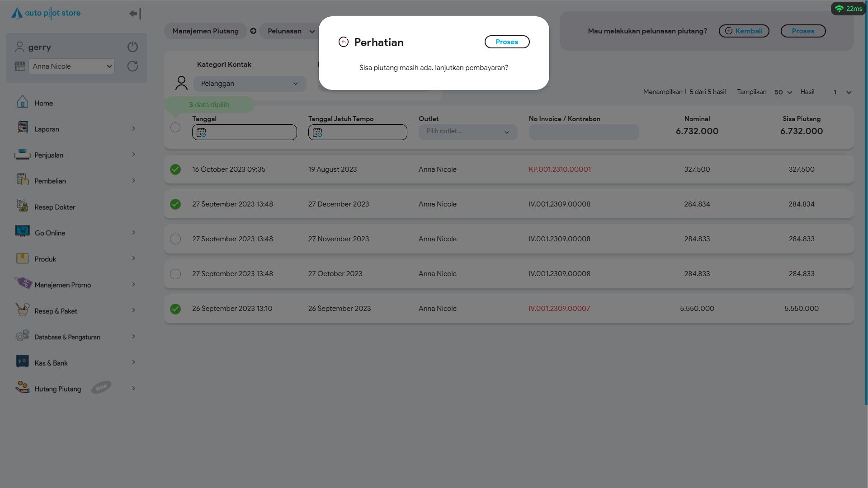Select the 27 November 2023 row checkbox
Viewport: 868px width, 488px height.
click(x=175, y=239)
